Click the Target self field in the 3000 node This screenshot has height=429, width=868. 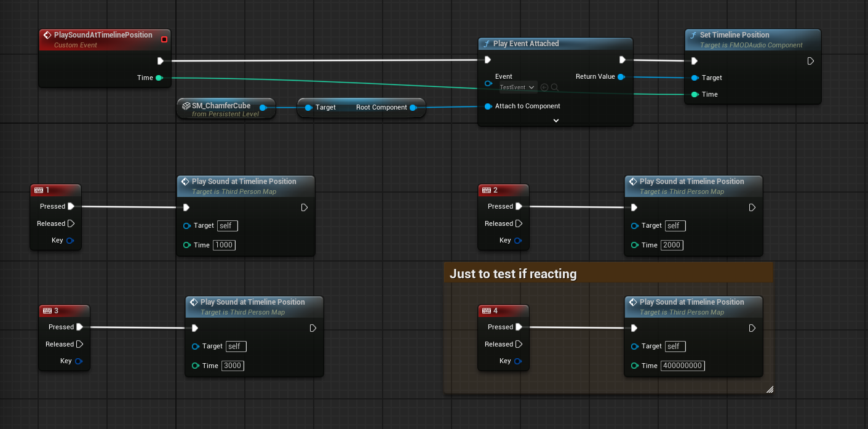236,347
